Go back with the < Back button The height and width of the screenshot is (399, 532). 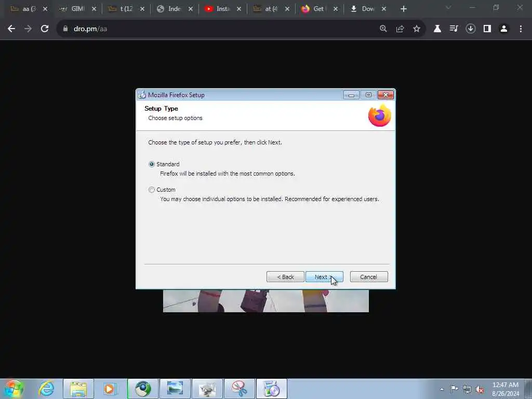(x=285, y=277)
